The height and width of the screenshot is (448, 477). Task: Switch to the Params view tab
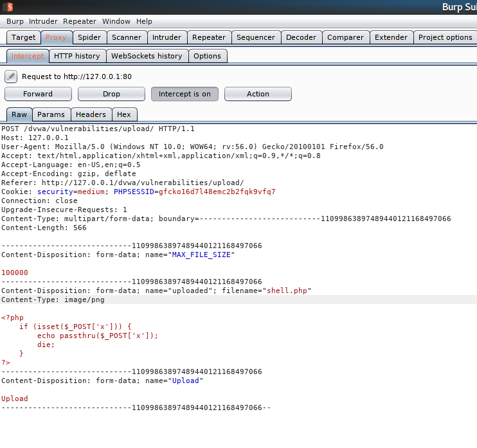51,114
